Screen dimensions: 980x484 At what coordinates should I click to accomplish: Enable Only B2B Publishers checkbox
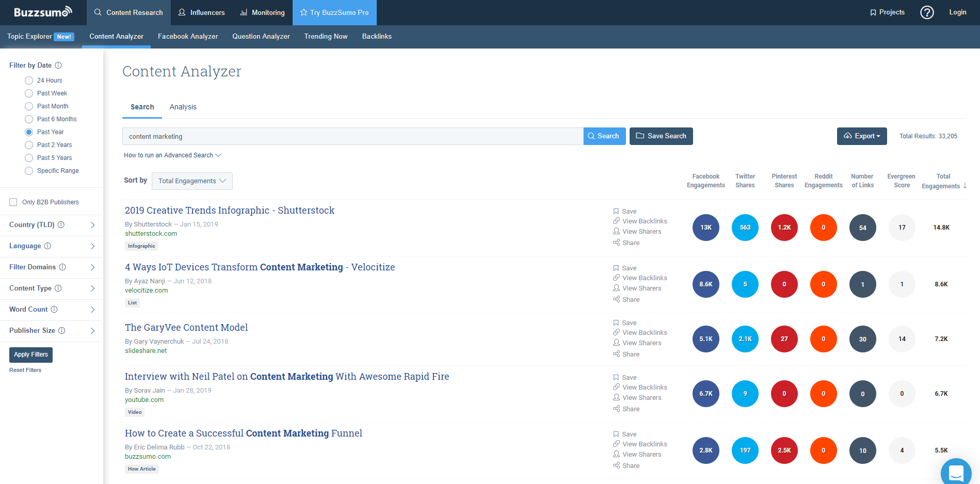coord(13,202)
